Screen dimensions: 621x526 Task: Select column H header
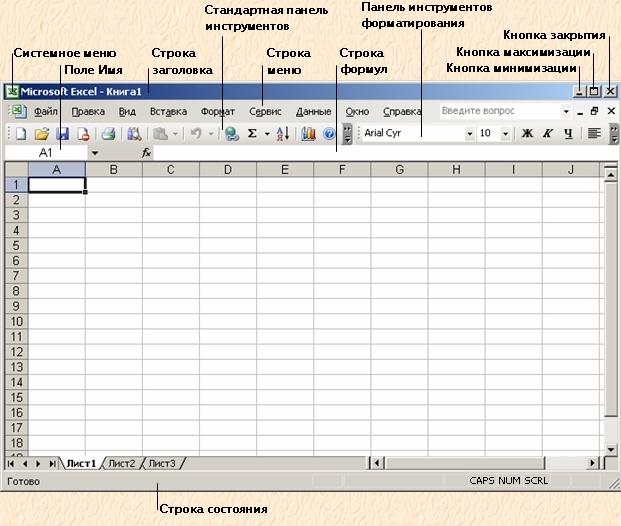pos(456,170)
